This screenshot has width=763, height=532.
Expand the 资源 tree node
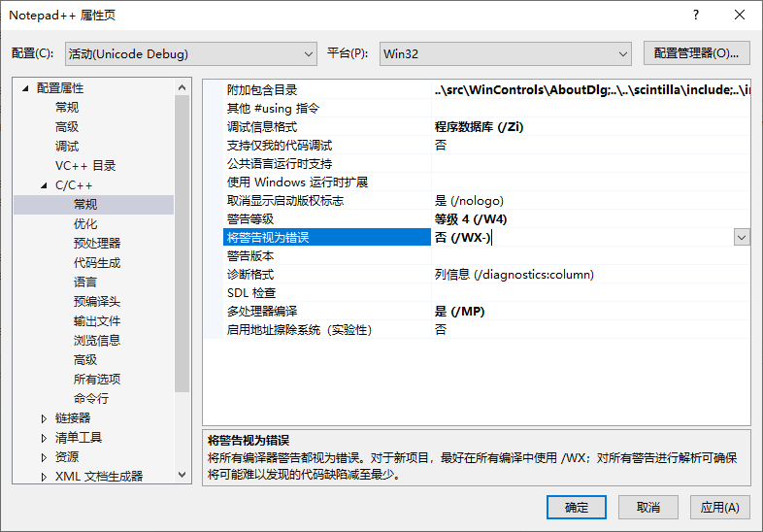(44, 457)
